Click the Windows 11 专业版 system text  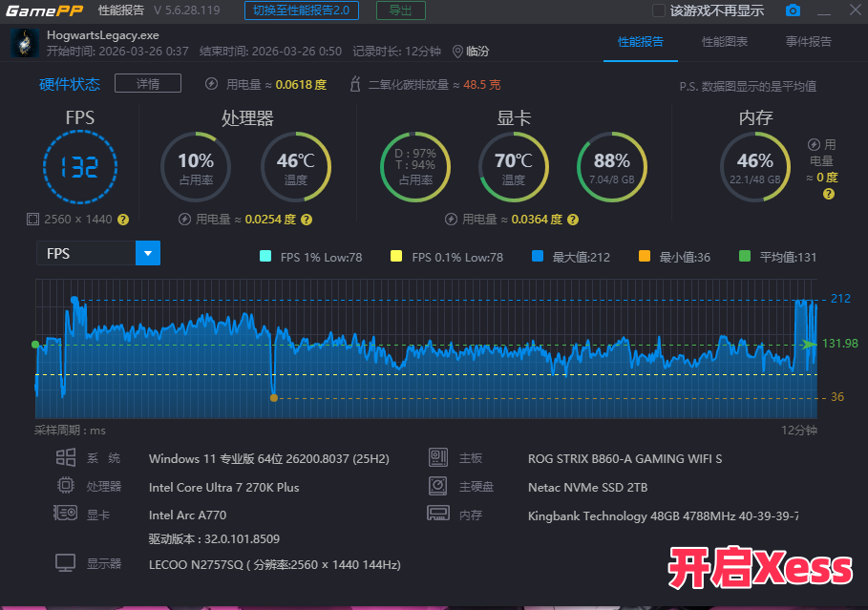pos(269,458)
